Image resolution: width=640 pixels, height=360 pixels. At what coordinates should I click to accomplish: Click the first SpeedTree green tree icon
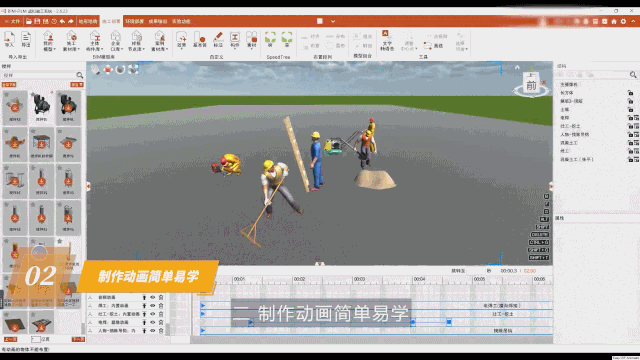coord(270,40)
